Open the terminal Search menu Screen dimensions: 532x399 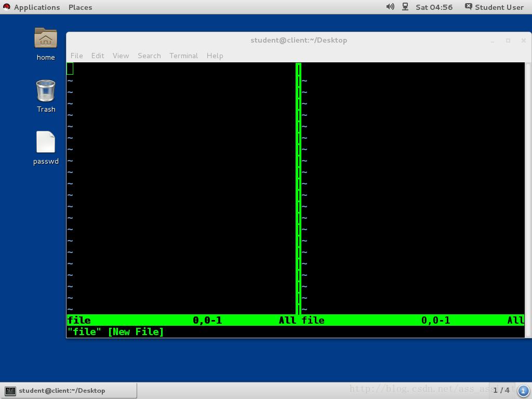149,56
